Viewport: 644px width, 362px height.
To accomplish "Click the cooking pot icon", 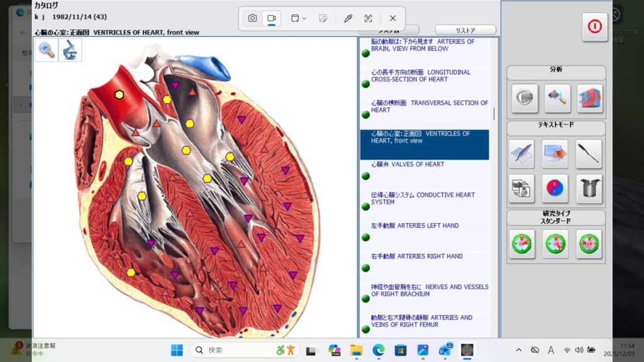I will click(x=589, y=188).
